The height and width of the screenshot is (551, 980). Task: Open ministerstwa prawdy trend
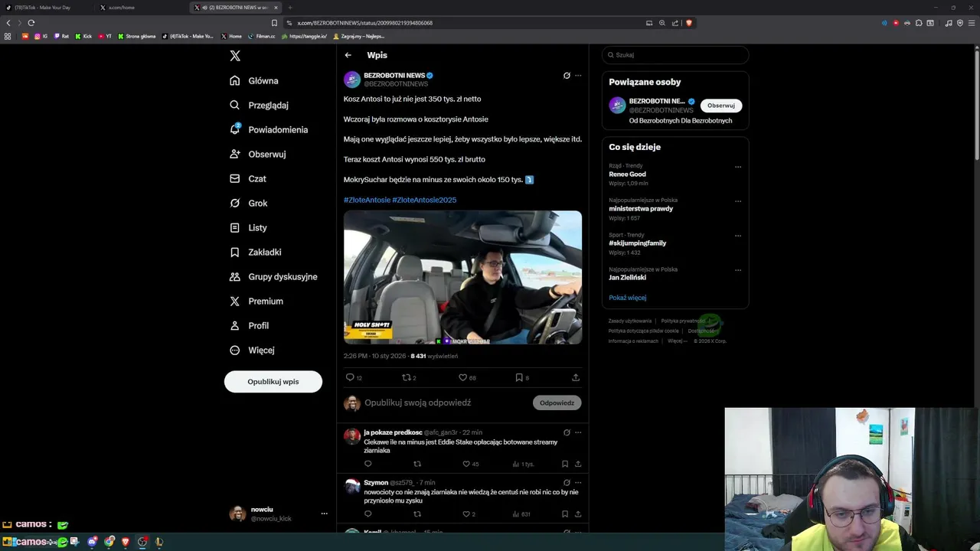pyautogui.click(x=641, y=209)
